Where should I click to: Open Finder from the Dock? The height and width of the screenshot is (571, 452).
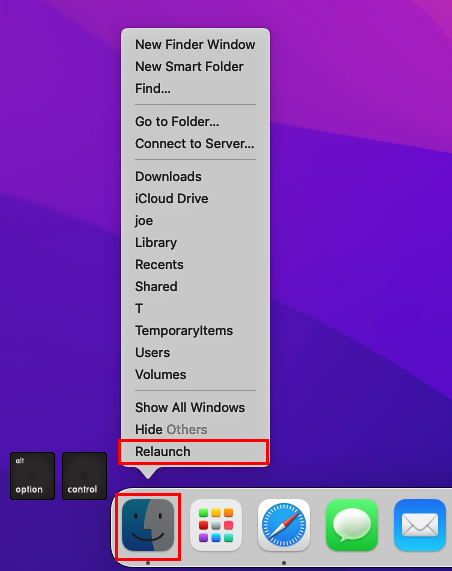pos(148,525)
